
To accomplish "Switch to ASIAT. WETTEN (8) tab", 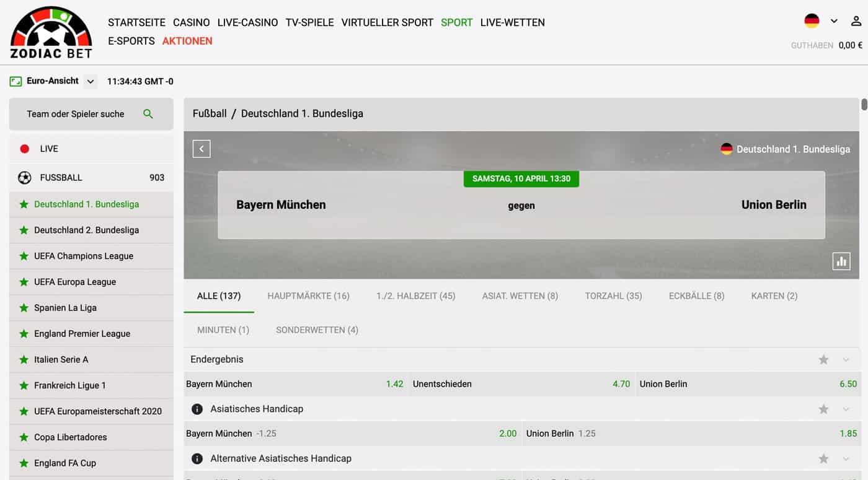I will pyautogui.click(x=520, y=296).
